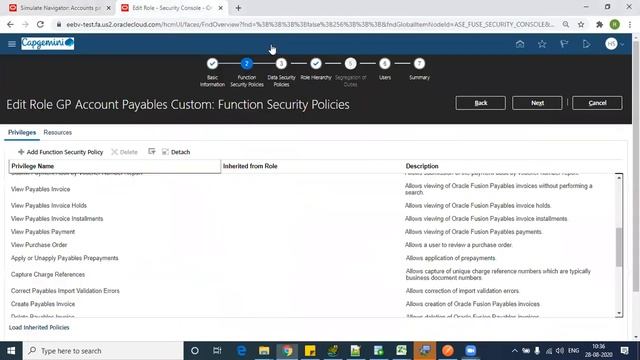This screenshot has height=360, width=640.
Task: Open Zoom app from taskbar
Action: tap(470, 351)
